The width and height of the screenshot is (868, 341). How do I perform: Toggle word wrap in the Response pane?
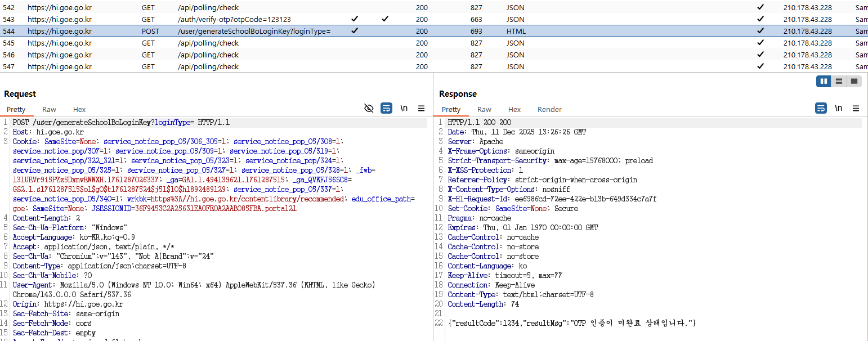click(x=821, y=108)
